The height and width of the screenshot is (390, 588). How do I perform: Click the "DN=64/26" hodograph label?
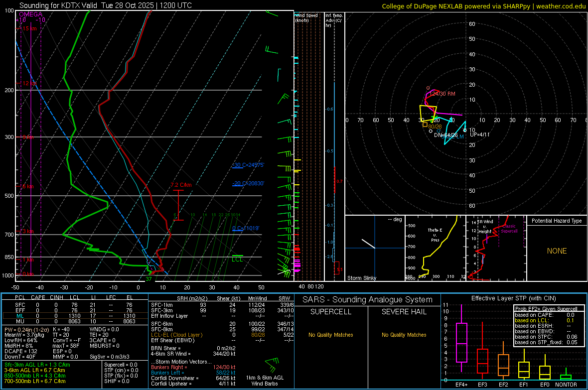pos(446,135)
